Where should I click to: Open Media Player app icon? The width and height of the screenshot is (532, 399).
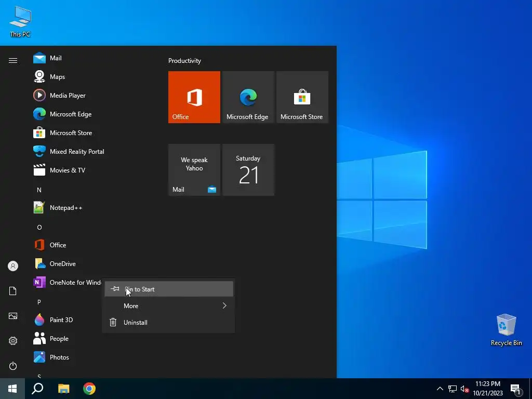point(39,96)
